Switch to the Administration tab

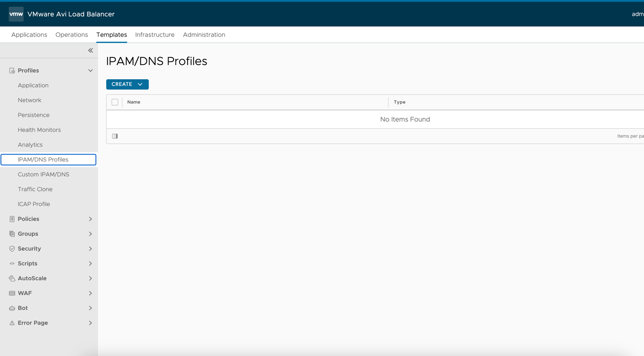pos(204,35)
